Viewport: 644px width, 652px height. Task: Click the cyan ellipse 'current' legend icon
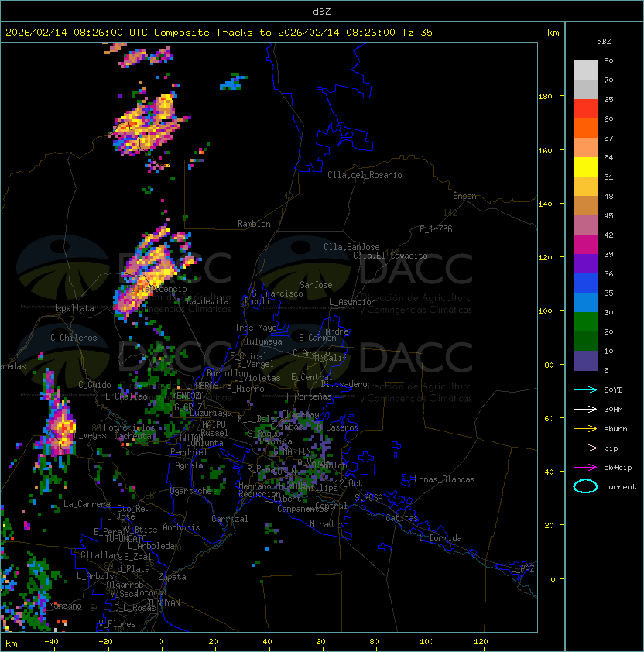[585, 486]
